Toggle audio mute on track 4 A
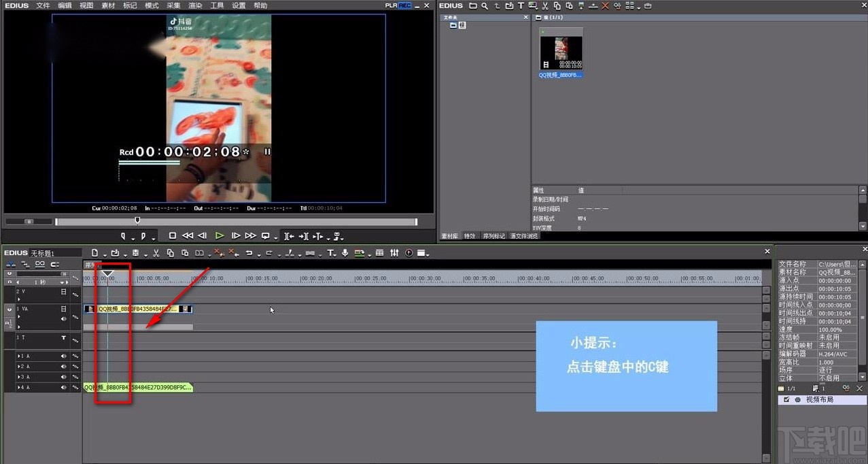The height and width of the screenshot is (464, 868). click(x=63, y=387)
